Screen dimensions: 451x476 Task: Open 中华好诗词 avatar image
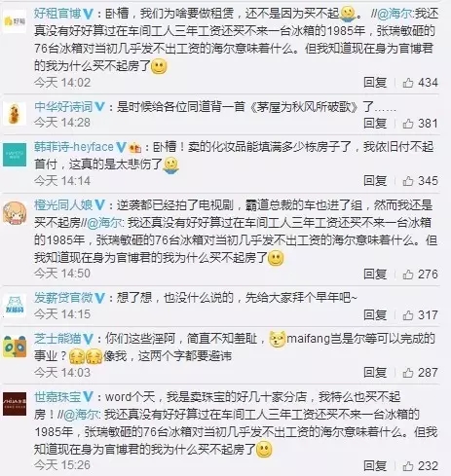(15, 113)
